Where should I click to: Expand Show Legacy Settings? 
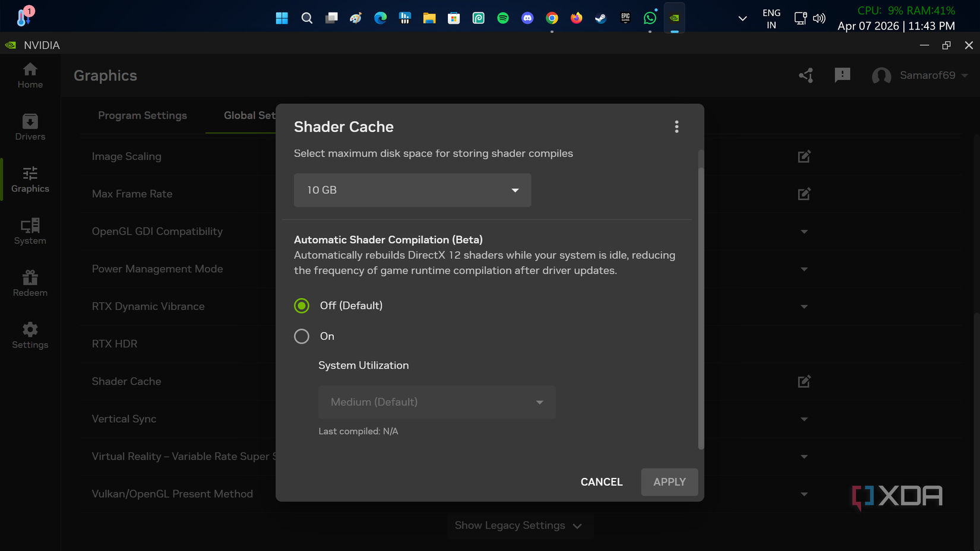point(519,525)
